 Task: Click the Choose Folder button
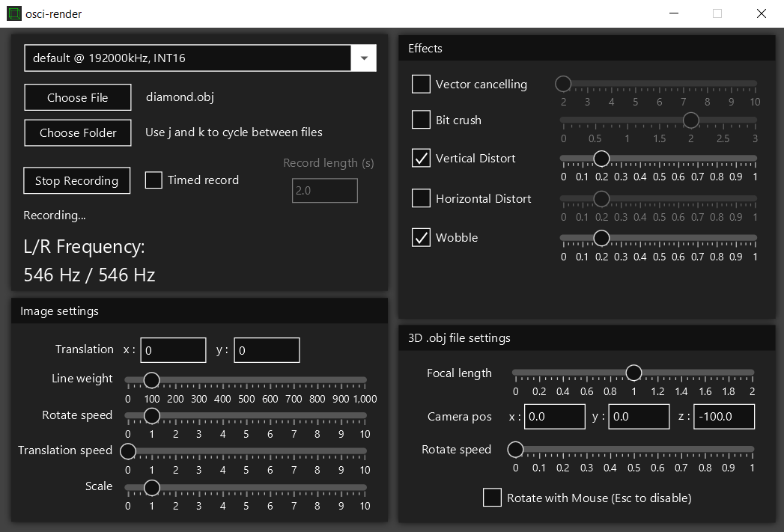(78, 132)
